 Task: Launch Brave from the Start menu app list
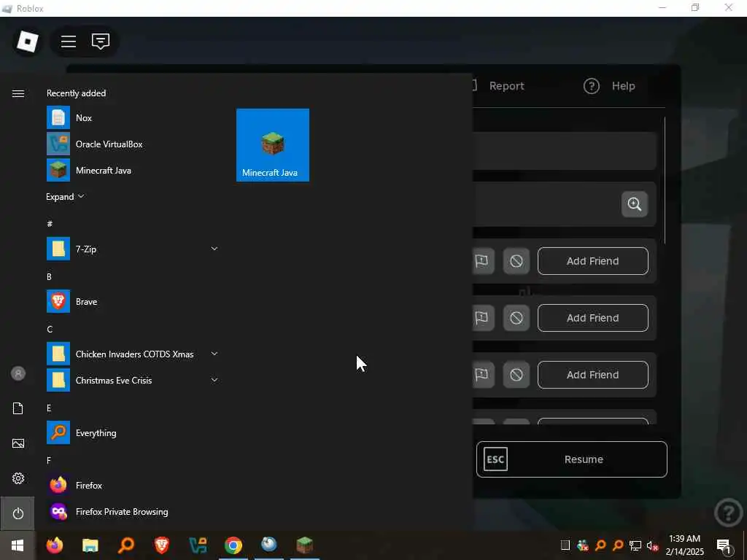(x=133, y=301)
